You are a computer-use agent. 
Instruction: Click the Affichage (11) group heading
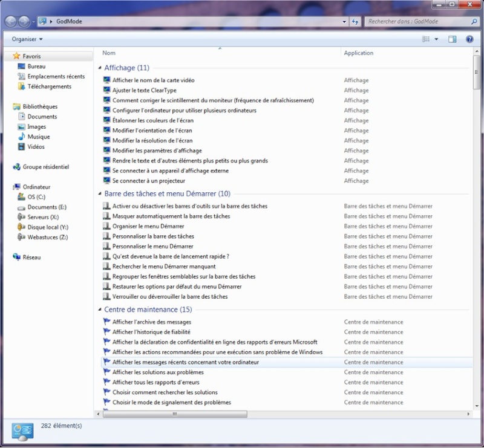click(x=127, y=68)
